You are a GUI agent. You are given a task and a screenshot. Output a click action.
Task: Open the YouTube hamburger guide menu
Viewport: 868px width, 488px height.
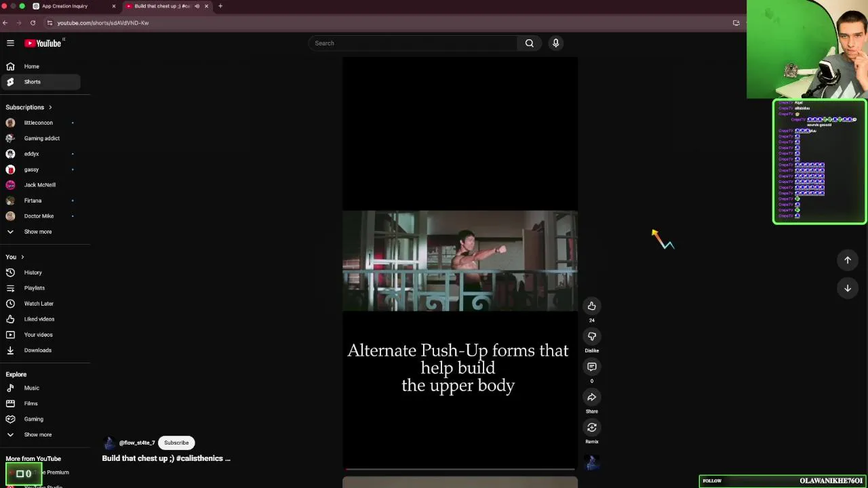point(10,43)
